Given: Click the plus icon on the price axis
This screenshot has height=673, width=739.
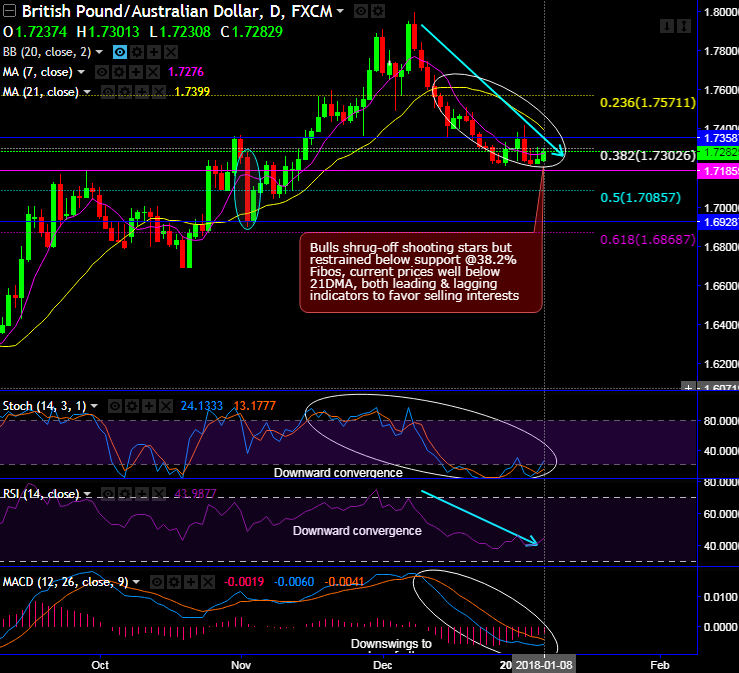Looking at the screenshot, I should [689, 387].
